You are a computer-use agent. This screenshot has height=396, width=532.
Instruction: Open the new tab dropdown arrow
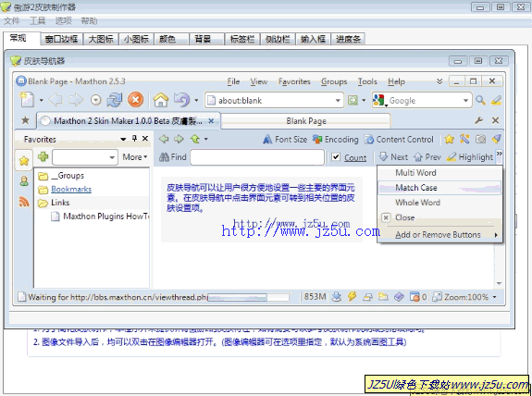(x=41, y=101)
